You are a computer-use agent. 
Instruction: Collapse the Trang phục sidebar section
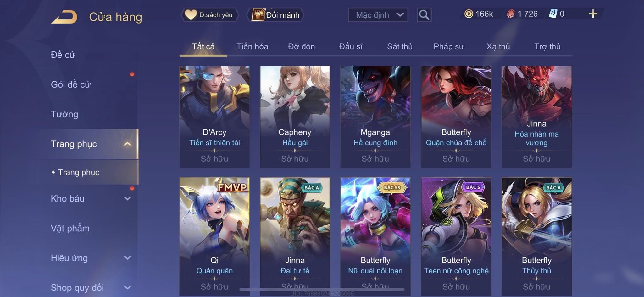(x=127, y=144)
